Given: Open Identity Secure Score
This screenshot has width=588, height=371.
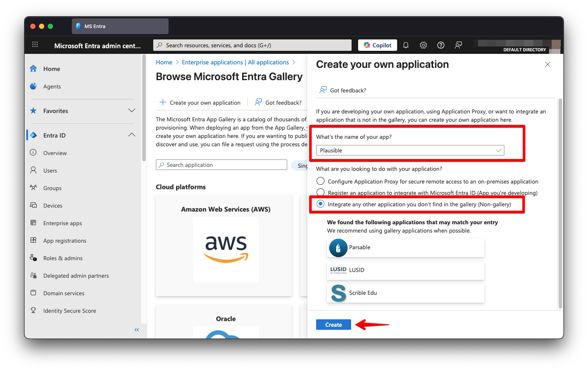Looking at the screenshot, I should point(69,311).
